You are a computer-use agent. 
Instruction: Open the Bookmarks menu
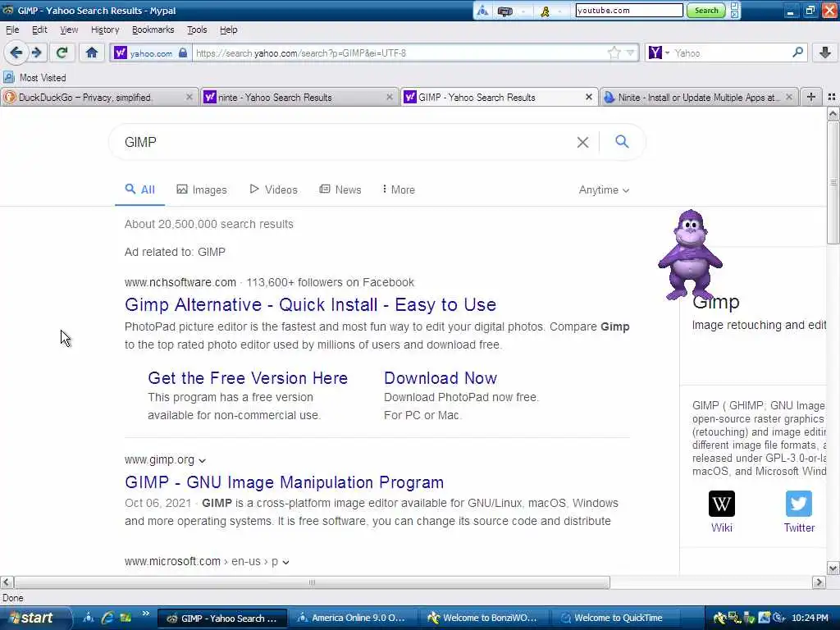click(153, 30)
